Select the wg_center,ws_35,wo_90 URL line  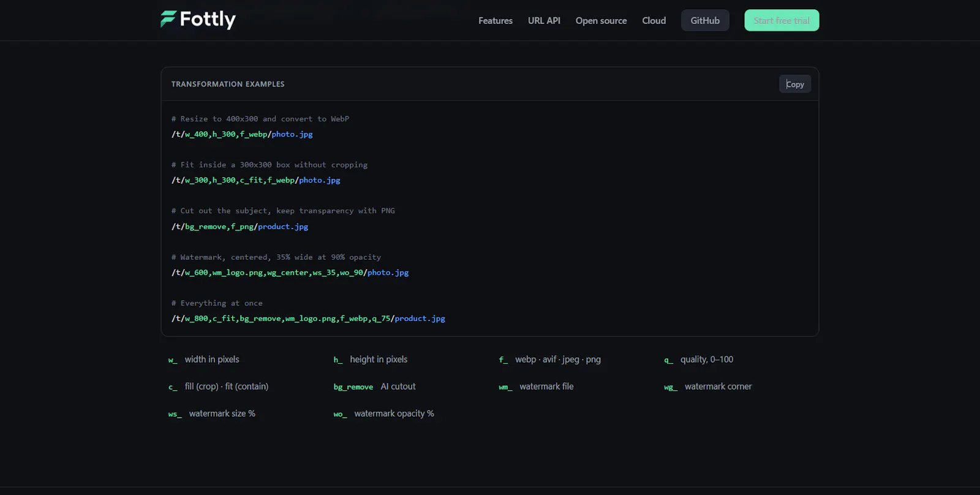coord(290,273)
